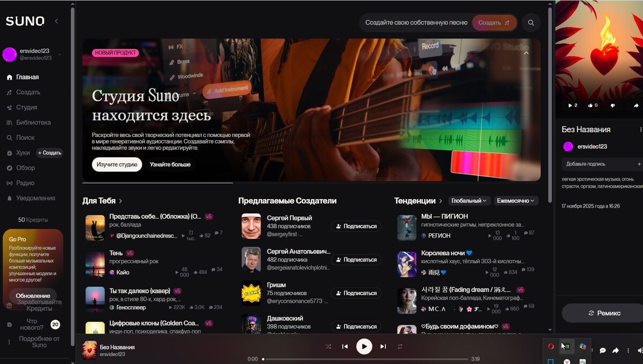Click the playback progress bar
This screenshot has height=364, width=643.
[364, 359]
